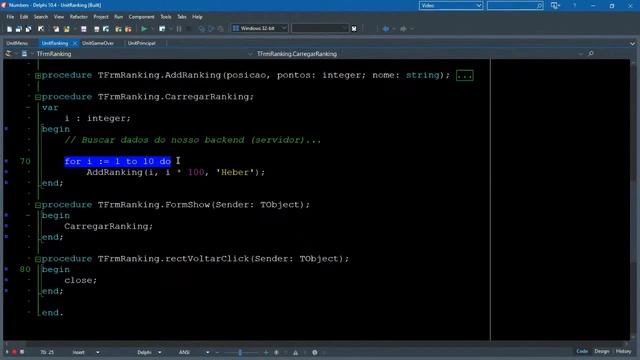The height and width of the screenshot is (360, 640).
Task: Click the red macro record button in status bar
Action: (14, 352)
